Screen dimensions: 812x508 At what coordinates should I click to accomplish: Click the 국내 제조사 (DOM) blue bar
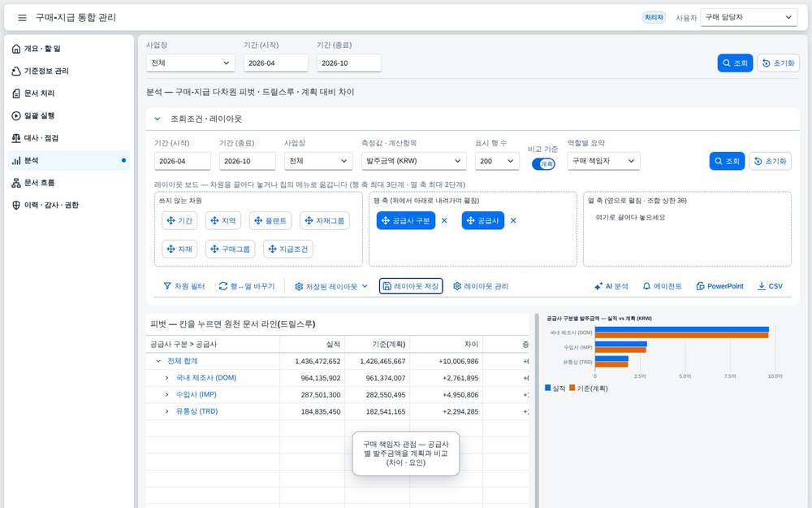pyautogui.click(x=681, y=329)
